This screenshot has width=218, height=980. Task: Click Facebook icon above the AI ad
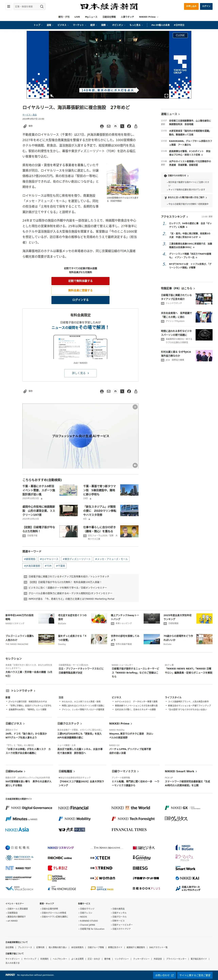pyautogui.click(x=129, y=391)
